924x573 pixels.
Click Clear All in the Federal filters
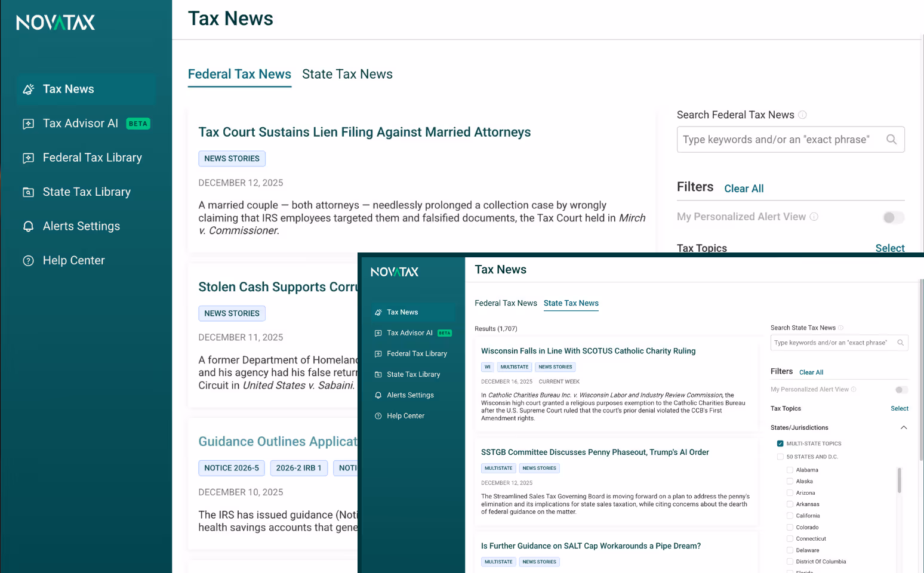click(x=744, y=189)
